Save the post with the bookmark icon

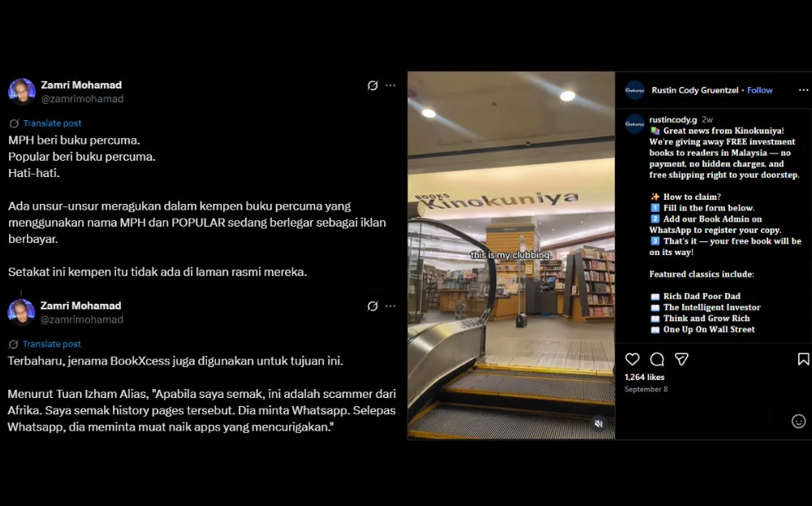[x=803, y=359]
